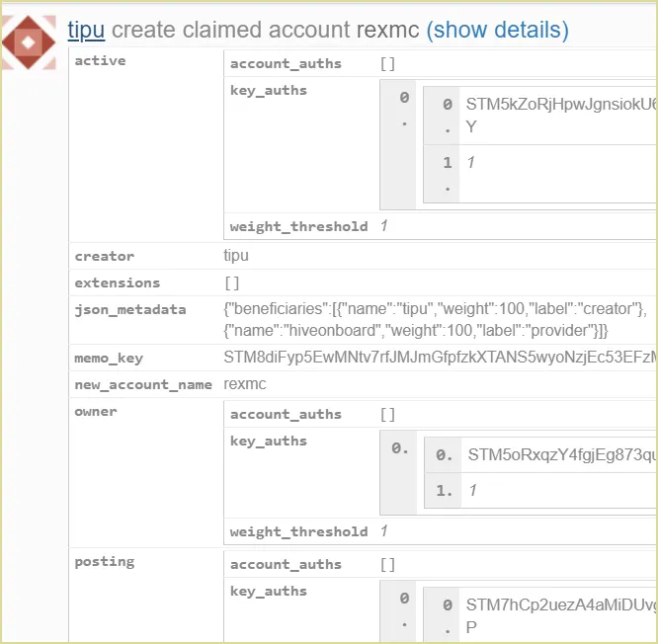
Task: Select 'weight_threshold' label under active
Action: [x=298, y=226]
